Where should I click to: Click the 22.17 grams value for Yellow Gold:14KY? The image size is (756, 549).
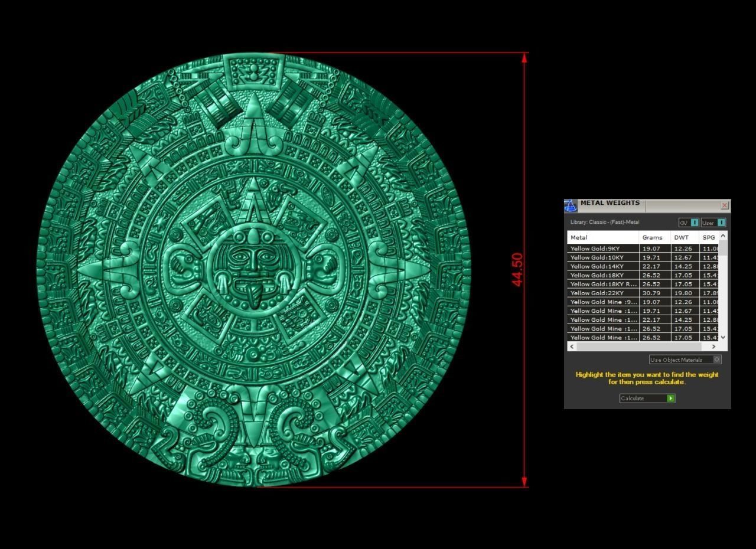[651, 266]
